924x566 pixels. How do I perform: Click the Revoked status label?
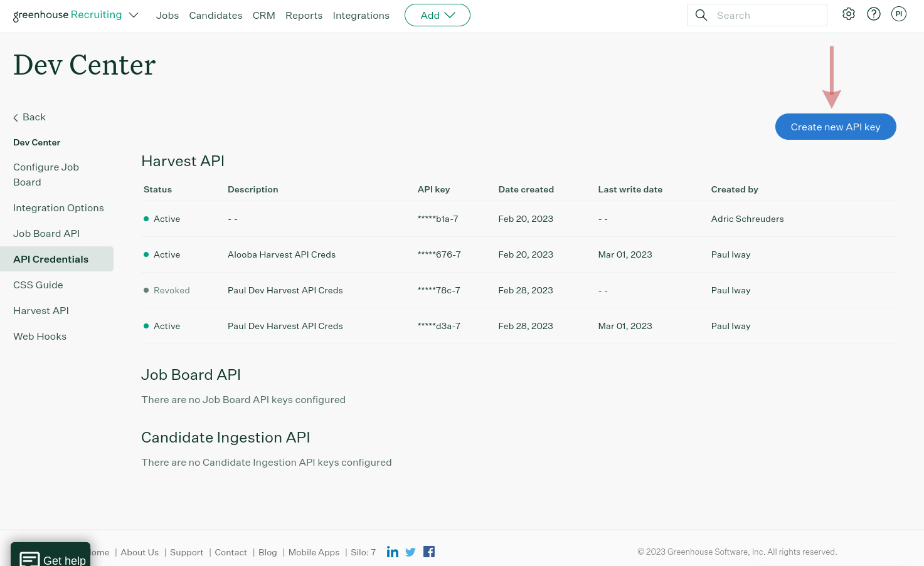(x=172, y=290)
